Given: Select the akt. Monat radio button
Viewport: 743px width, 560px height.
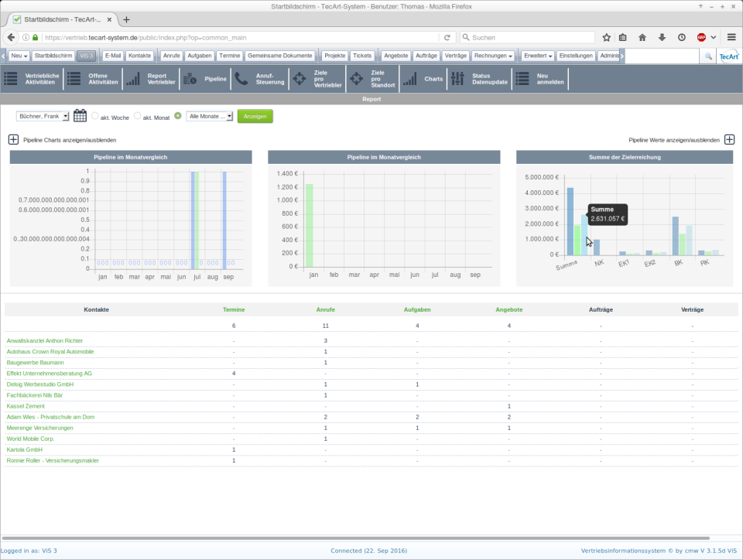Looking at the screenshot, I should click(x=138, y=116).
